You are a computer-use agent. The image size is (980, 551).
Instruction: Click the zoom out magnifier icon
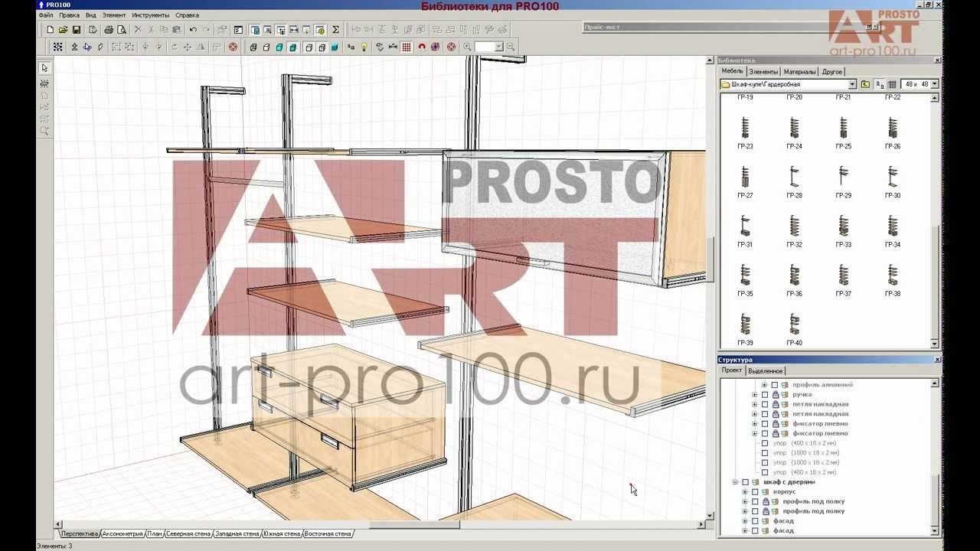coord(511,47)
